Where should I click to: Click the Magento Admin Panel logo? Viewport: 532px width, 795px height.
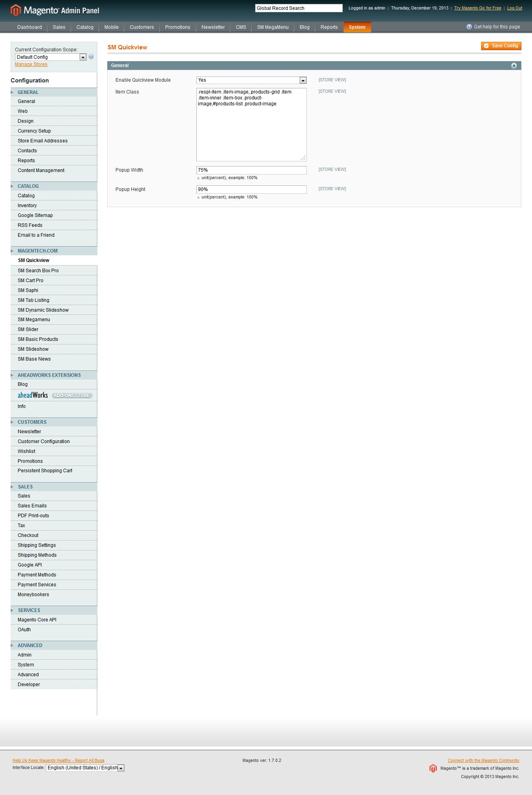55,10
